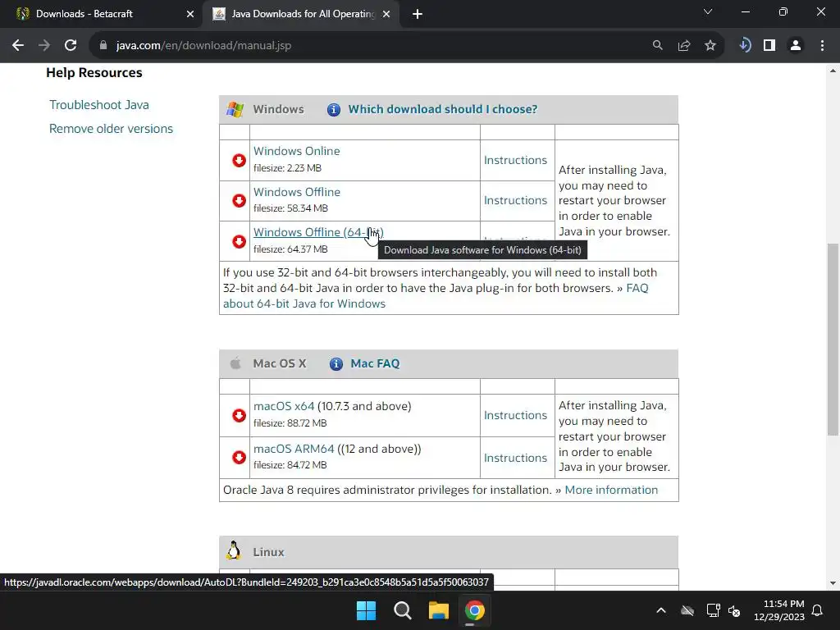View site information lock icon
This screenshot has height=630, width=840.
[x=103, y=46]
